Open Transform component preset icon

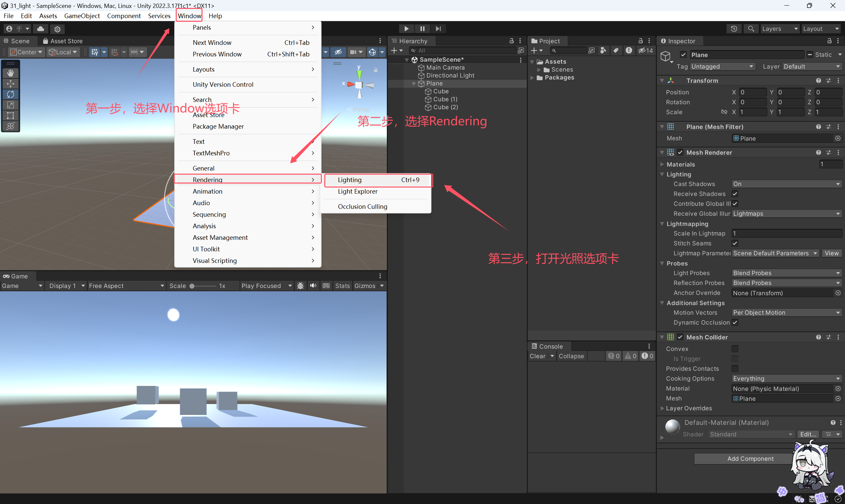pos(829,80)
